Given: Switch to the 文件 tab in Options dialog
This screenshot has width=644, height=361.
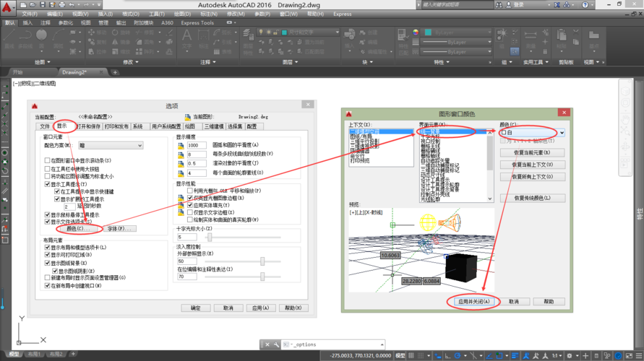Looking at the screenshot, I should coord(45,126).
